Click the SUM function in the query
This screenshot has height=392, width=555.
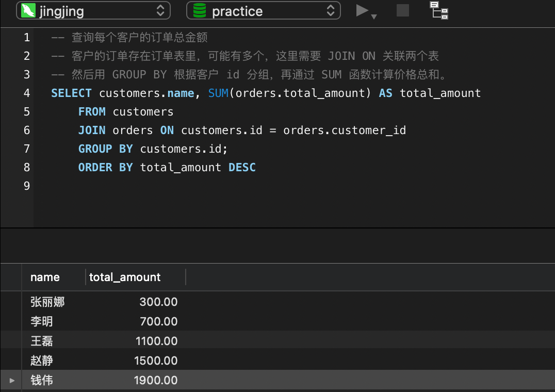pyautogui.click(x=218, y=93)
